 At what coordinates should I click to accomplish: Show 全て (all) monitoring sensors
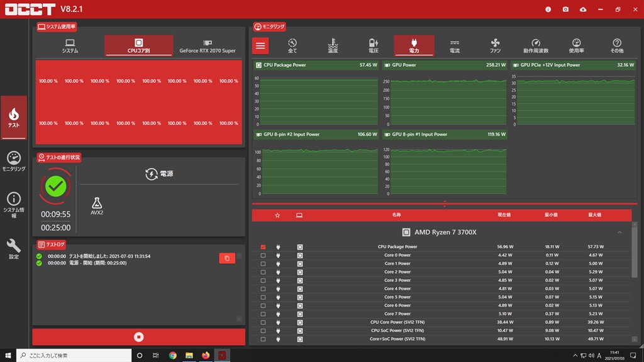coord(292,45)
